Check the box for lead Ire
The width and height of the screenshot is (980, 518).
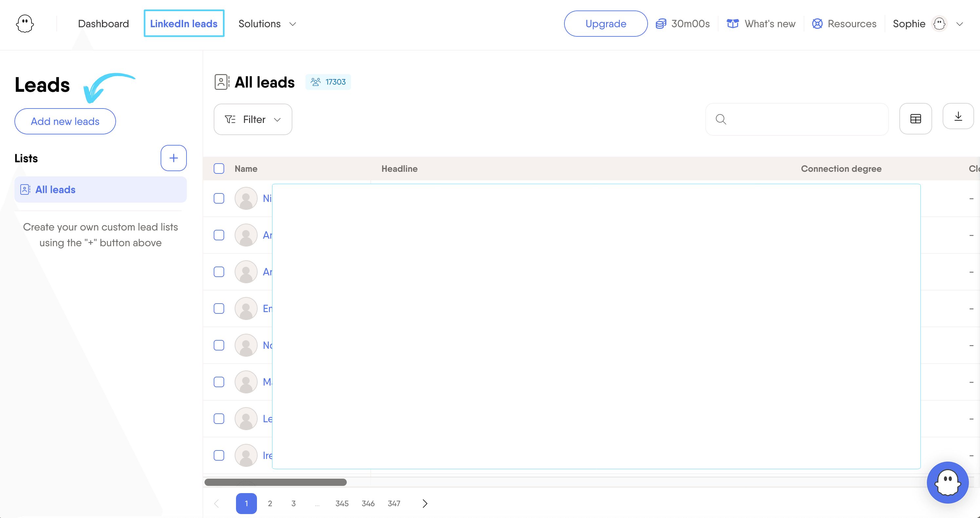pyautogui.click(x=219, y=455)
